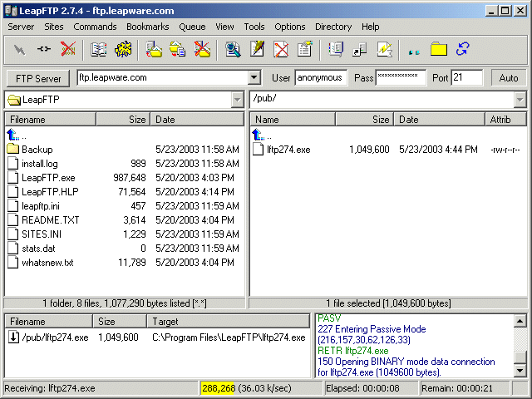Expand the remote /pub/ path dropdown
The height and width of the screenshot is (399, 532).
[x=520, y=100]
